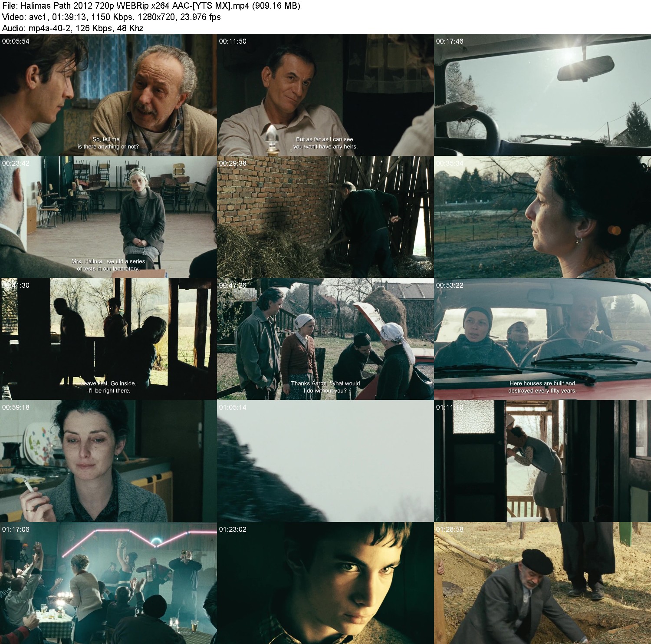Open the digging man frame at 01:28:58
This screenshot has height=644, width=651.
click(x=542, y=583)
